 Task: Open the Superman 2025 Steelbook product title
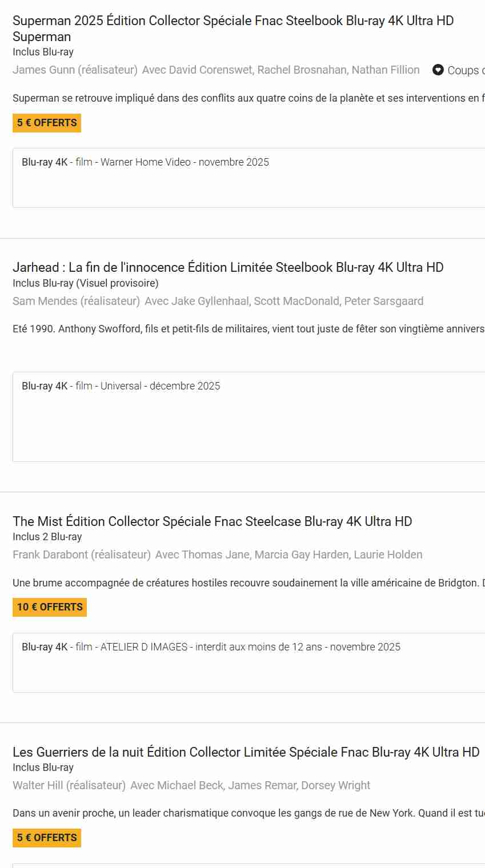tap(233, 21)
